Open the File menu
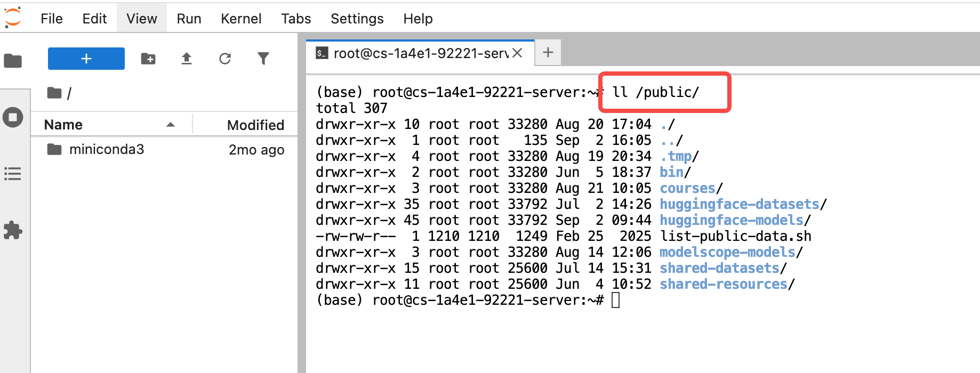The height and width of the screenshot is (373, 980). tap(52, 19)
